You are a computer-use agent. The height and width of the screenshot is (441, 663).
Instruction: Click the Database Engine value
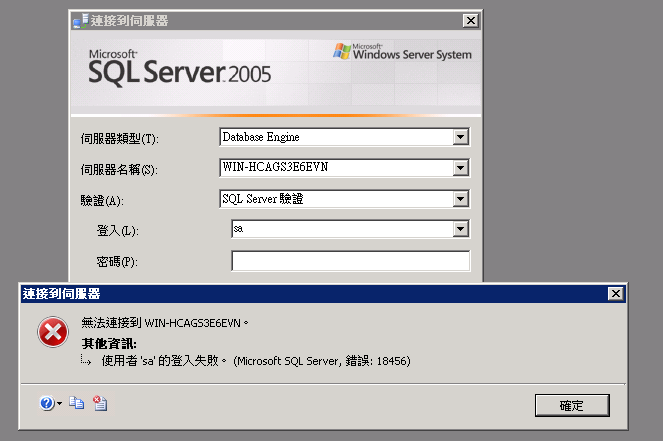[261, 137]
